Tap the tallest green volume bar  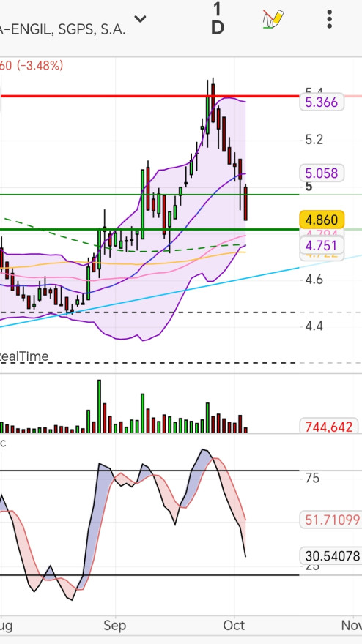(99, 406)
